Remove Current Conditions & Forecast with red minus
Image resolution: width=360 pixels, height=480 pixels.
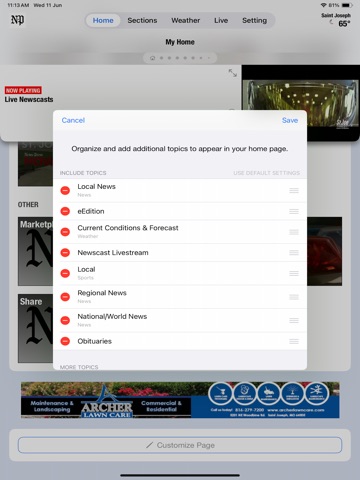point(65,232)
